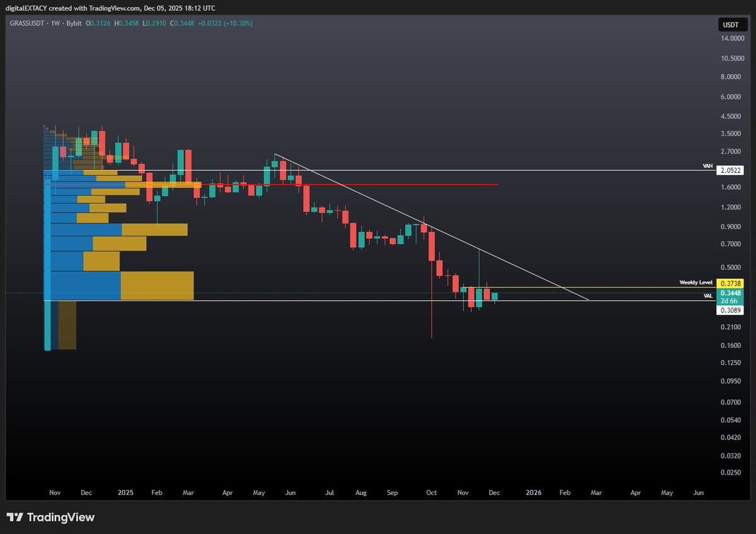The height and width of the screenshot is (534, 756).
Task: Click the 1.6000 price axis label
Action: 732,187
